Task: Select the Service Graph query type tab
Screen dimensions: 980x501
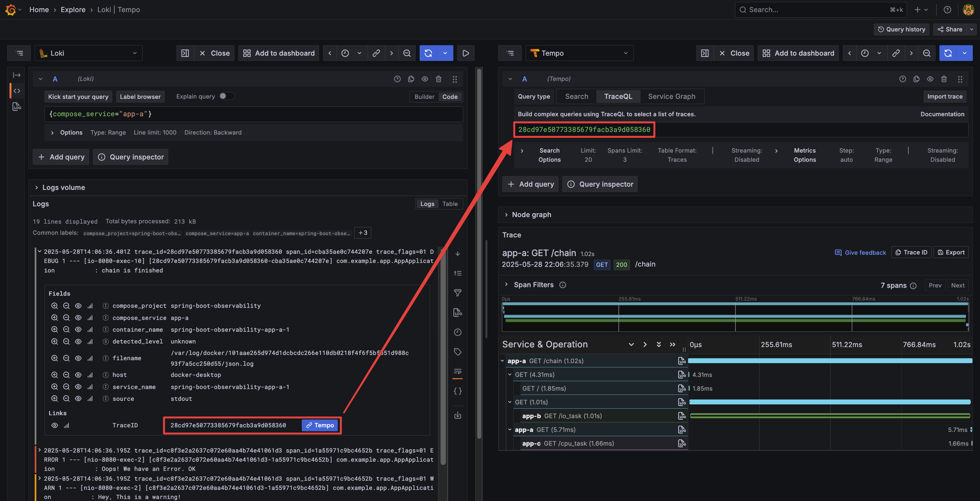Action: pos(671,97)
